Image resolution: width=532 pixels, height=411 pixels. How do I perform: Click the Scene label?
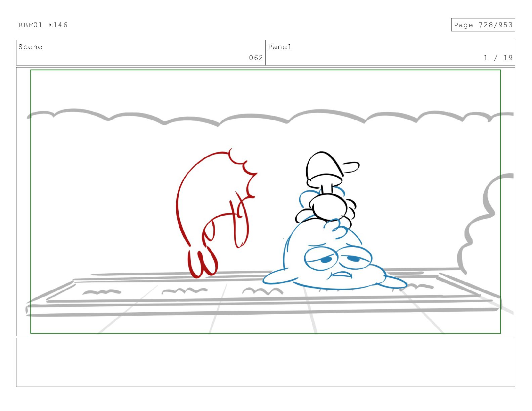pos(30,47)
